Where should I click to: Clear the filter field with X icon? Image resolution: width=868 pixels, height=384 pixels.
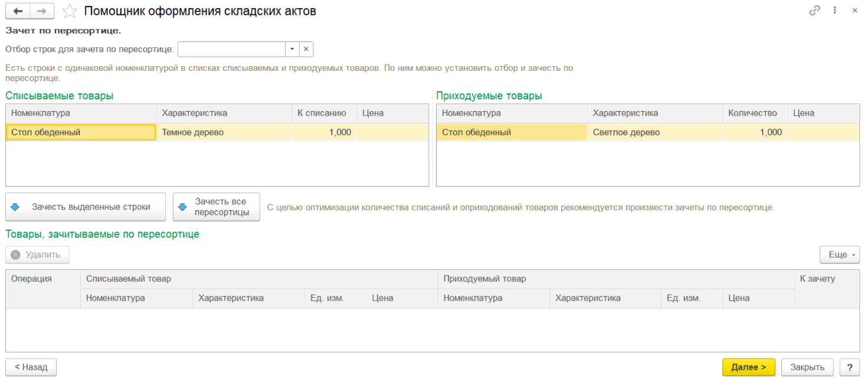tap(306, 49)
